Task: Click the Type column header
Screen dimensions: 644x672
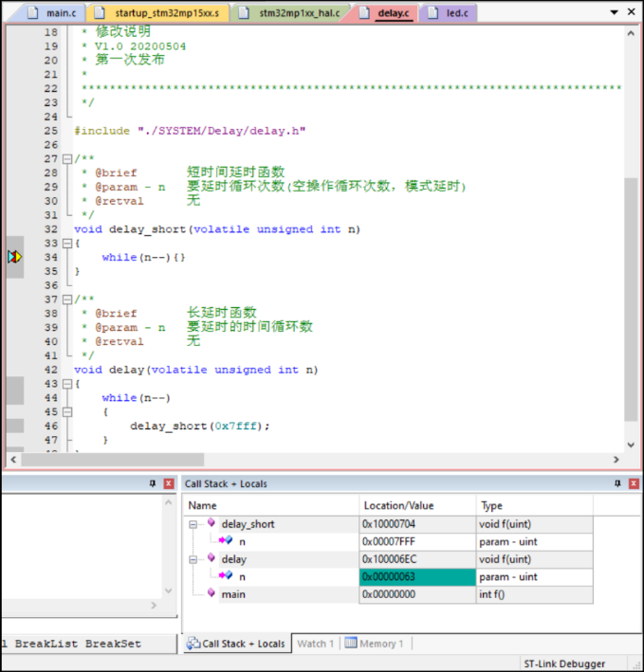Action: (535, 506)
